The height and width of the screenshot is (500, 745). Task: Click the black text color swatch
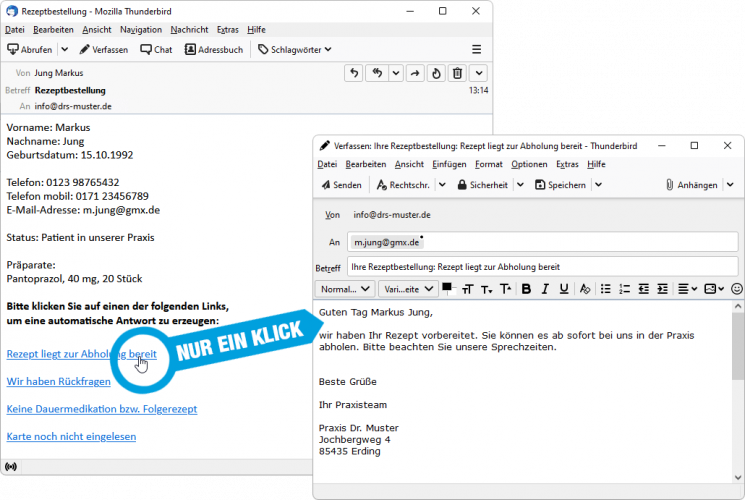point(446,286)
